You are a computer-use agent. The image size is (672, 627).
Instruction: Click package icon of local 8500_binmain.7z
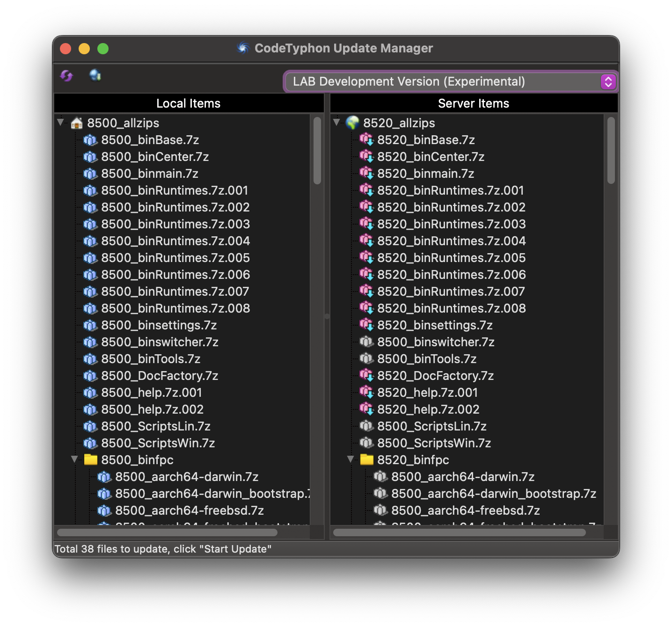[90, 174]
